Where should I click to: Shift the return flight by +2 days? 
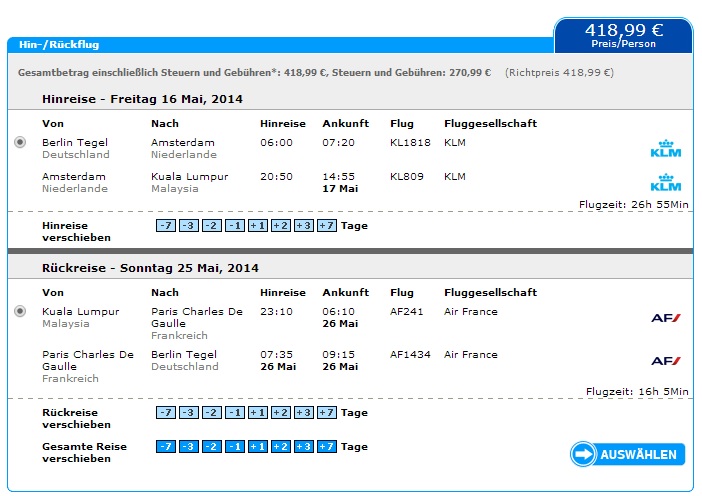click(x=281, y=412)
